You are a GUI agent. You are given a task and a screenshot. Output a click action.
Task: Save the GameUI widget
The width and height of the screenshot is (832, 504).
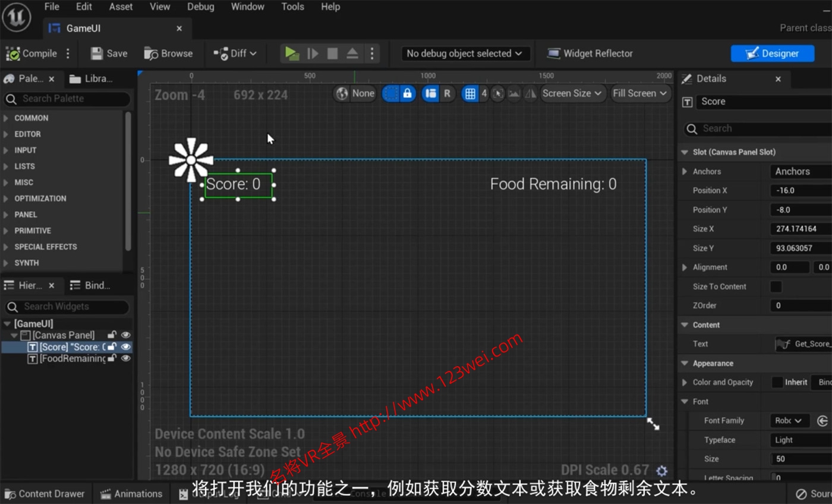coord(108,53)
